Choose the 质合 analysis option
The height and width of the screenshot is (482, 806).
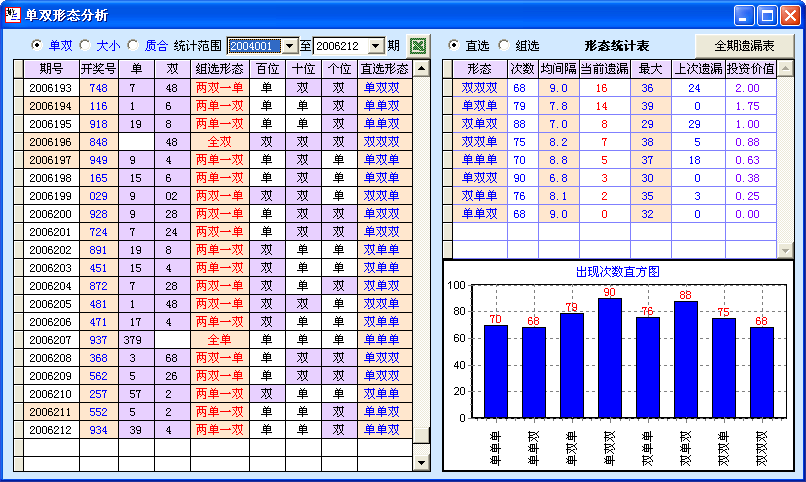[133, 46]
